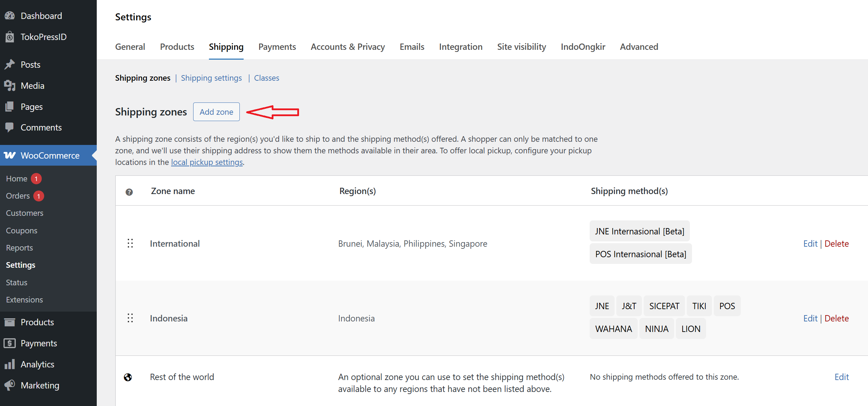
Task: Select the Shipping zones sub-section
Action: (143, 78)
